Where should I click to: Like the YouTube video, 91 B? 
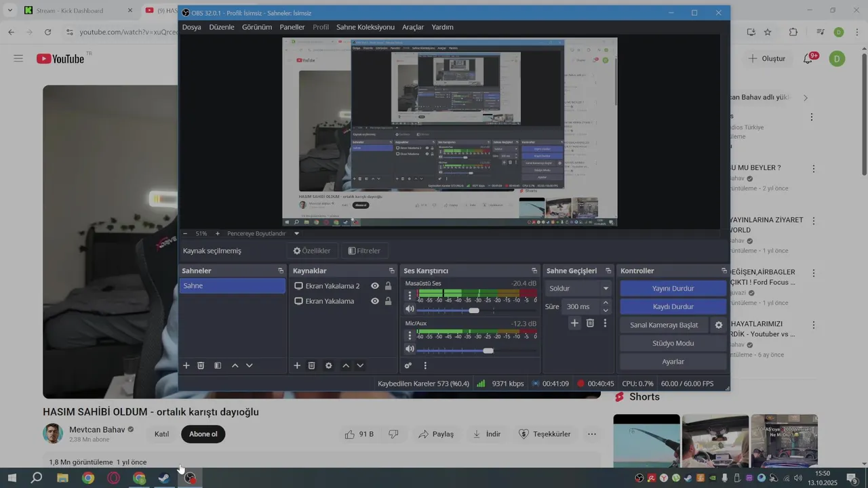tap(359, 434)
